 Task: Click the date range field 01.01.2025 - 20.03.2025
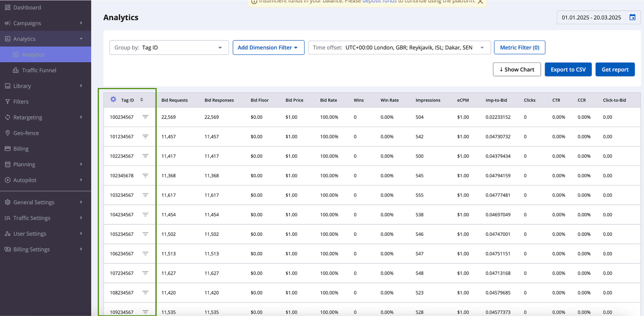pos(599,17)
